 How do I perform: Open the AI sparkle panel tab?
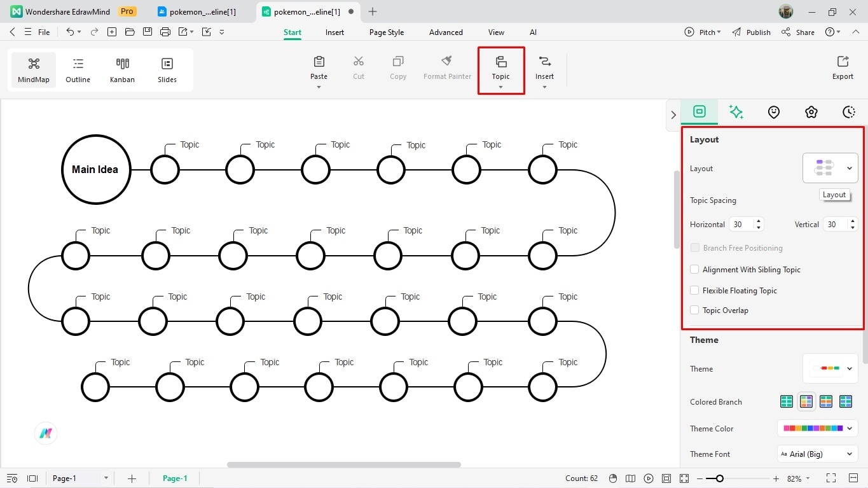[x=736, y=112]
